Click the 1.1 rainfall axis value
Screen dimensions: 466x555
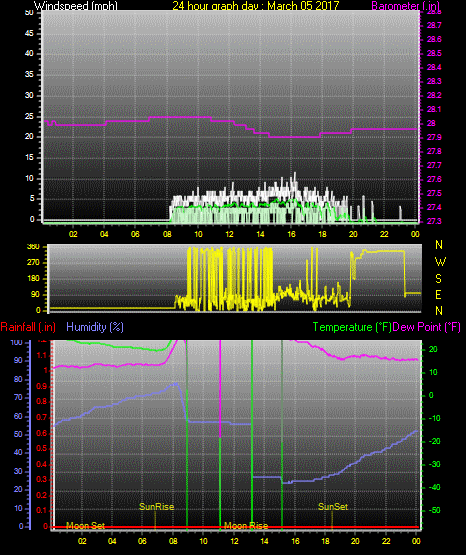click(42, 355)
